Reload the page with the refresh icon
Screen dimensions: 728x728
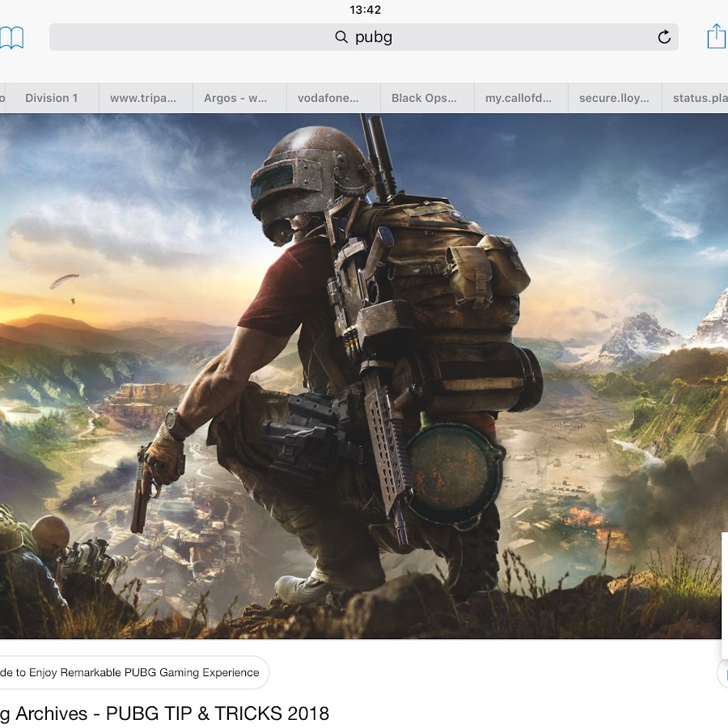(664, 37)
